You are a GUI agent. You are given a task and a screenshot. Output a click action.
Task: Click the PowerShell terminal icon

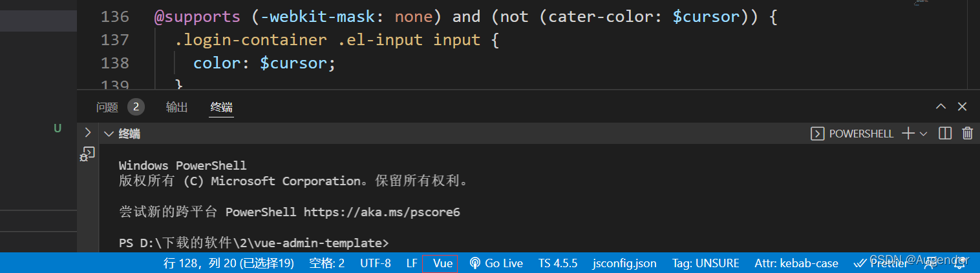[x=817, y=134]
